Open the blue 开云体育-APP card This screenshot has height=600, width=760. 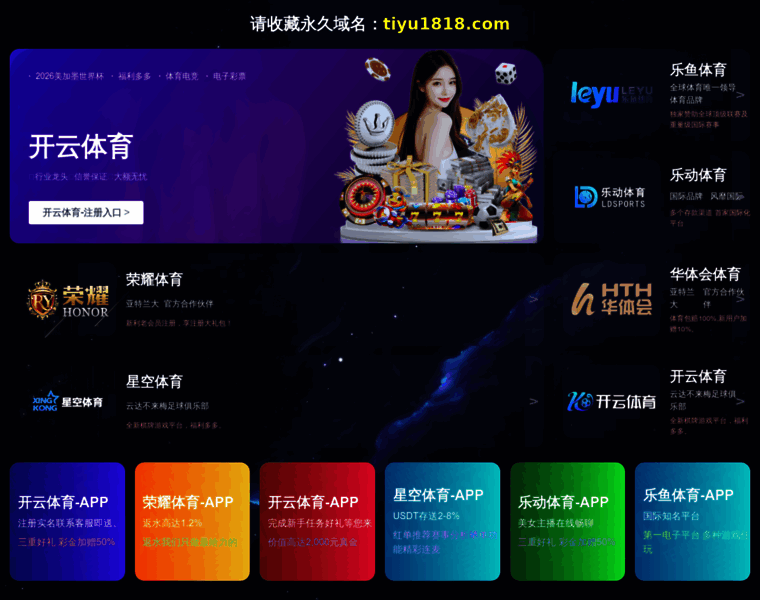[67, 521]
